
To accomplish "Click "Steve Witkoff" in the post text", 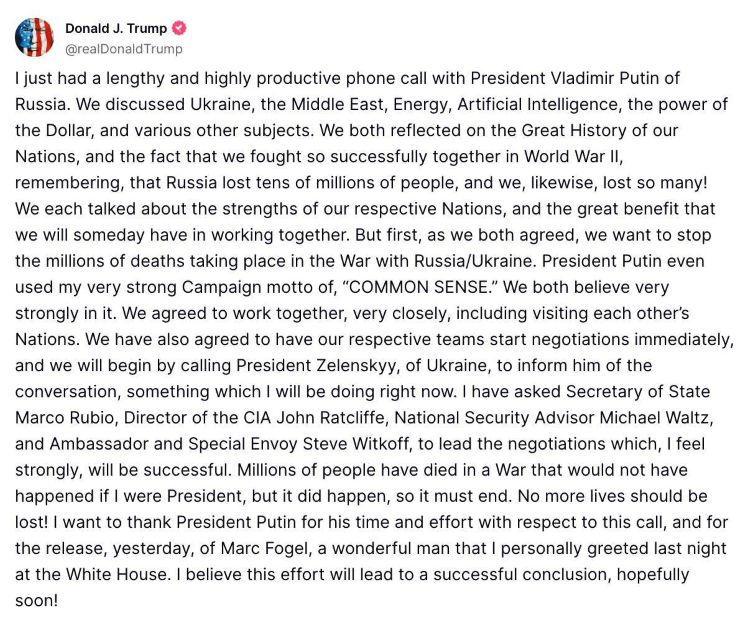I will click(357, 444).
